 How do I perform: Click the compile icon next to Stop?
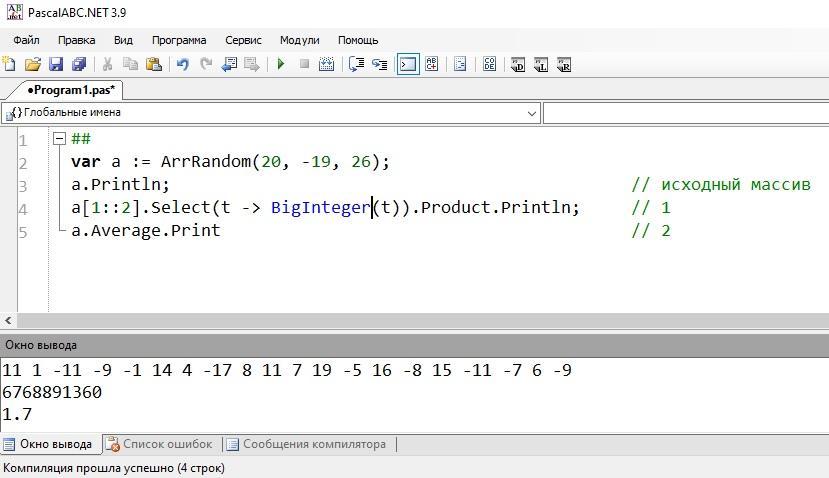pyautogui.click(x=327, y=65)
